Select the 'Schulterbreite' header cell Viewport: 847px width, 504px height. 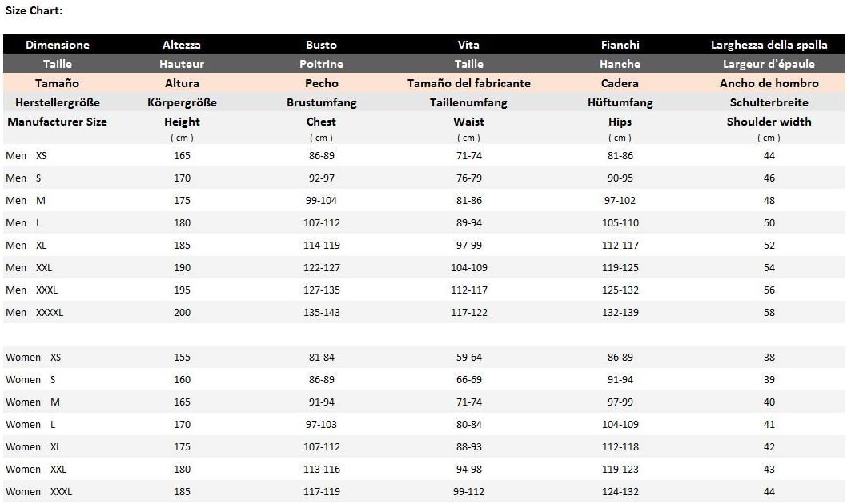tap(769, 102)
